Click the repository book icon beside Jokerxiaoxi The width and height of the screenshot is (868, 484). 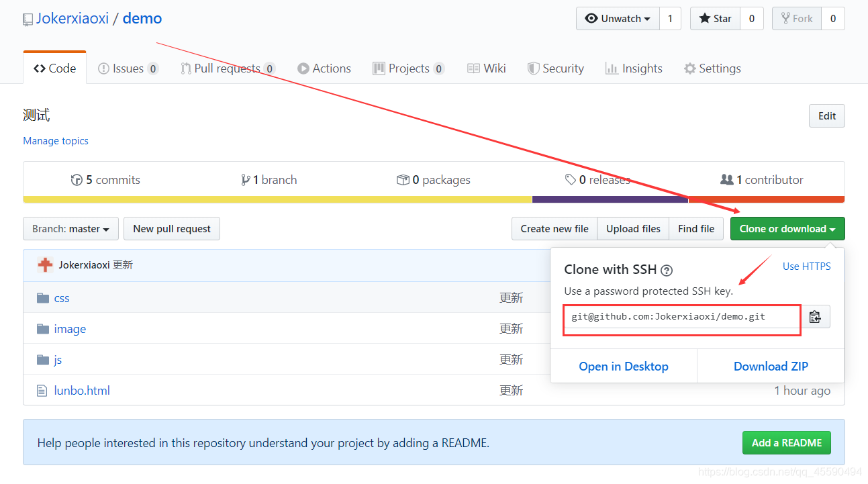click(x=28, y=19)
